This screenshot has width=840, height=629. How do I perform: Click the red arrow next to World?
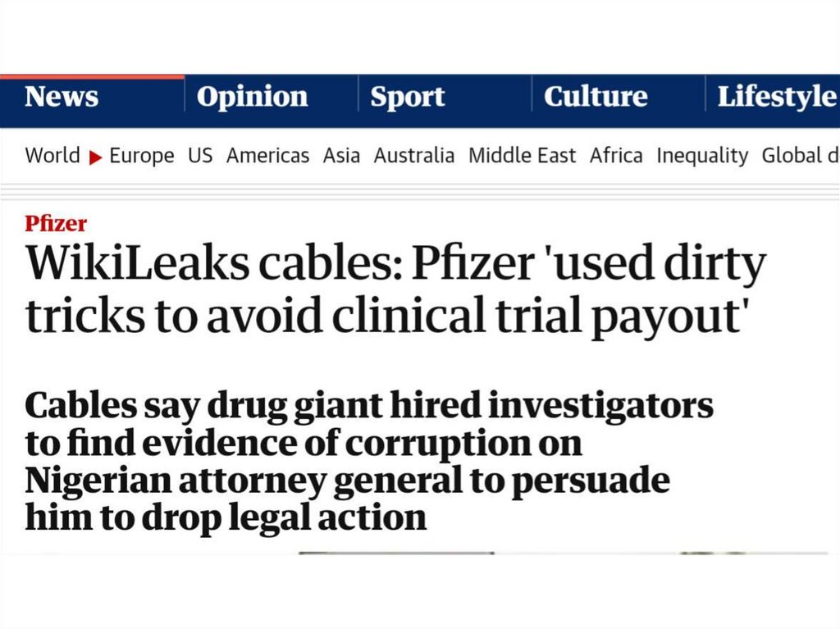[x=96, y=157]
